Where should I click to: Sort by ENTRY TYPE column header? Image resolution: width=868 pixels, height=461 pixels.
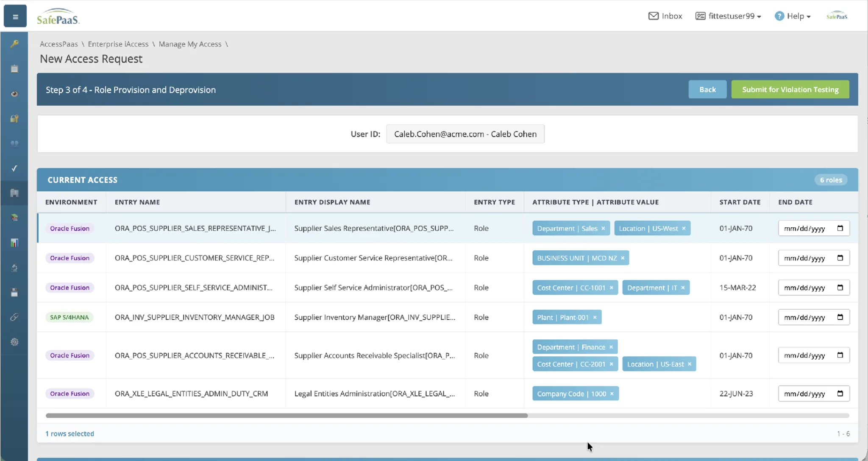click(494, 202)
